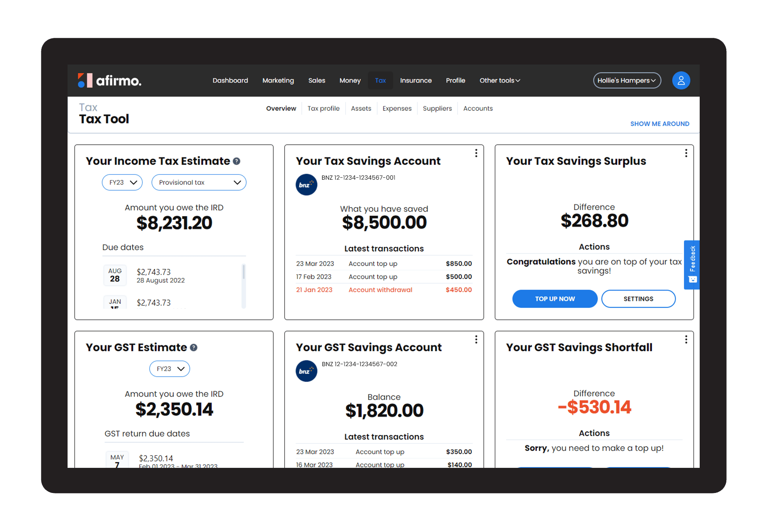Open GST Savings Shortfall three-dot menu
The height and width of the screenshot is (532, 768).
[x=686, y=340]
